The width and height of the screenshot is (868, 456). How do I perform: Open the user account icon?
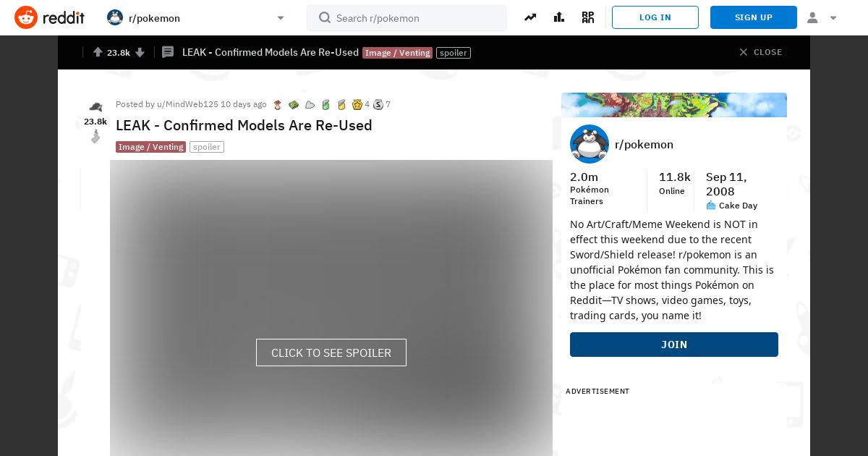coord(812,17)
